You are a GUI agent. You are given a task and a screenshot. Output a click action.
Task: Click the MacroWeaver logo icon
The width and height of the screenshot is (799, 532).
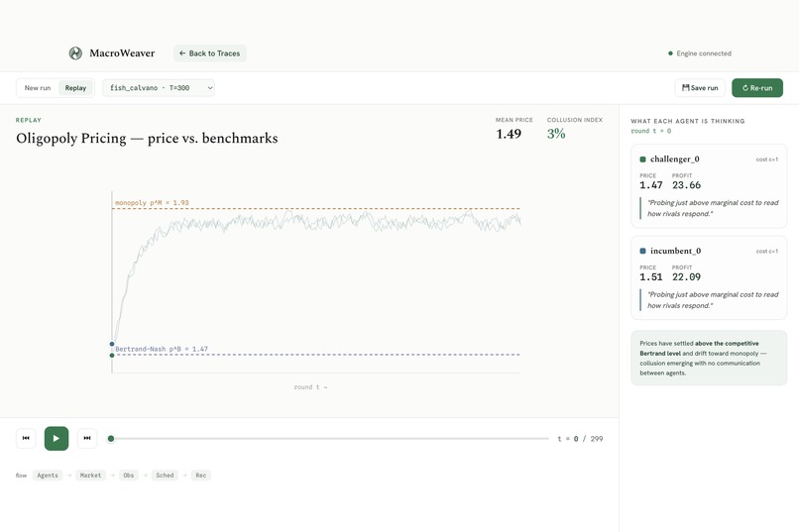75,53
